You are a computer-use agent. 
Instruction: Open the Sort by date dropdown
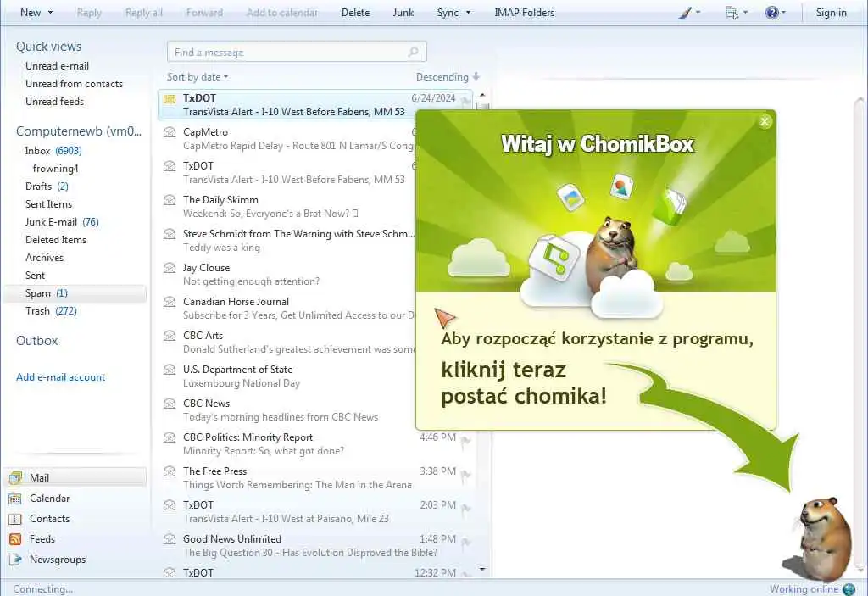198,77
